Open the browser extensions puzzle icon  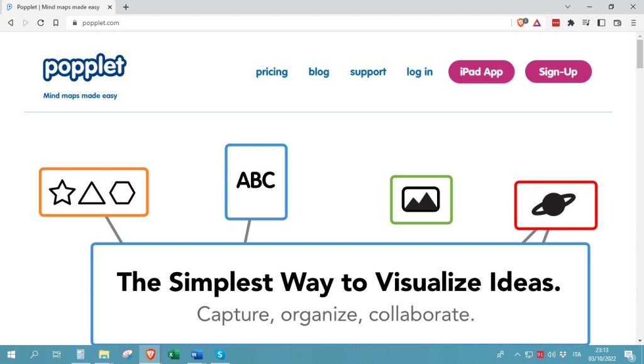(x=571, y=23)
